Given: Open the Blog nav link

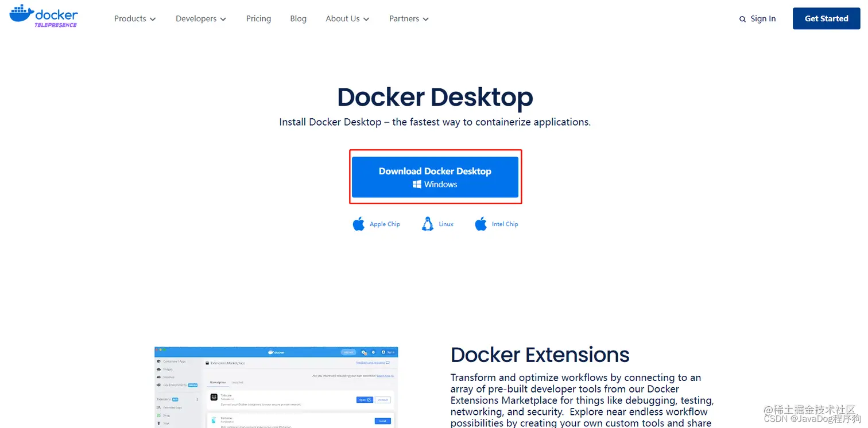Looking at the screenshot, I should 299,19.
